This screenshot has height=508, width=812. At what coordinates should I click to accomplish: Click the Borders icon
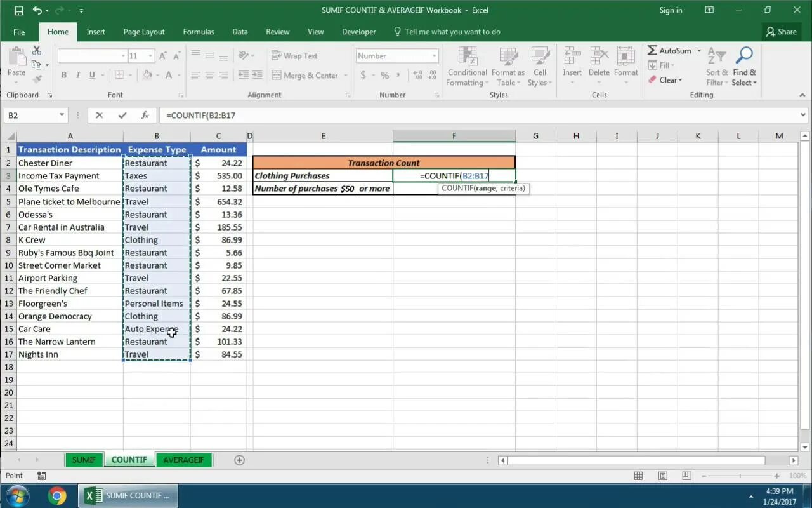[119, 75]
